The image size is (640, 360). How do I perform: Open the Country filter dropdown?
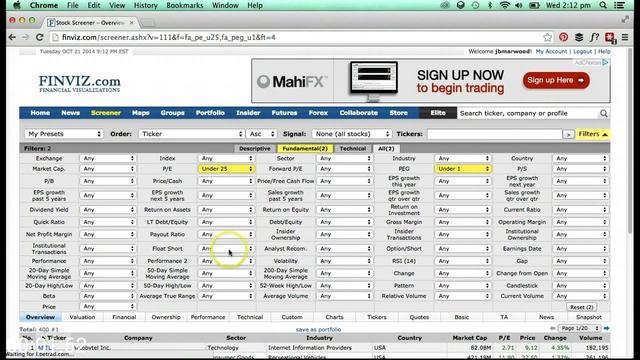tap(581, 158)
